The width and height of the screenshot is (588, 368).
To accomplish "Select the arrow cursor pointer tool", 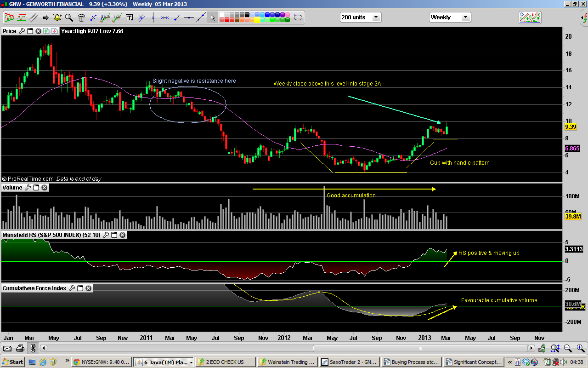I will coord(212,17).
